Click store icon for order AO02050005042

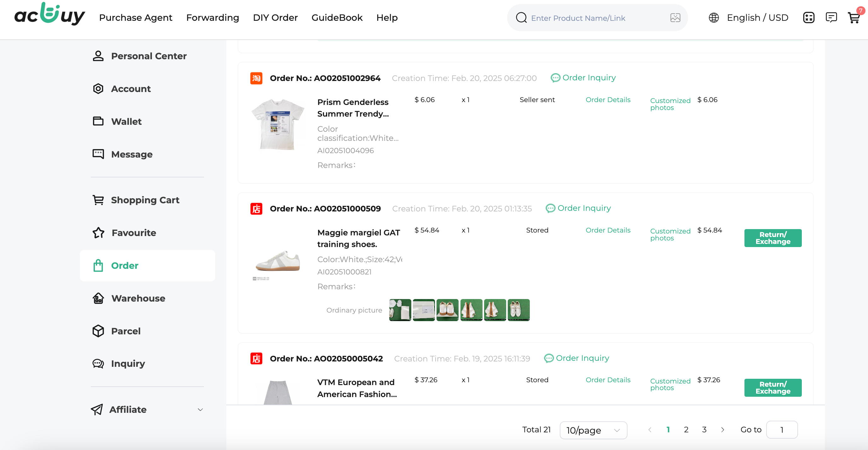pos(256,358)
